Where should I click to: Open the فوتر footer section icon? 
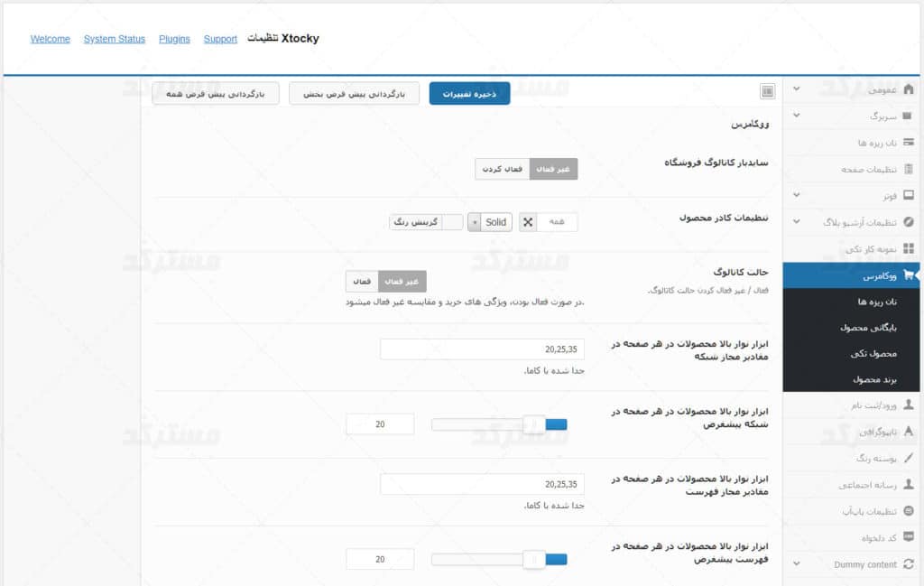click(x=908, y=195)
